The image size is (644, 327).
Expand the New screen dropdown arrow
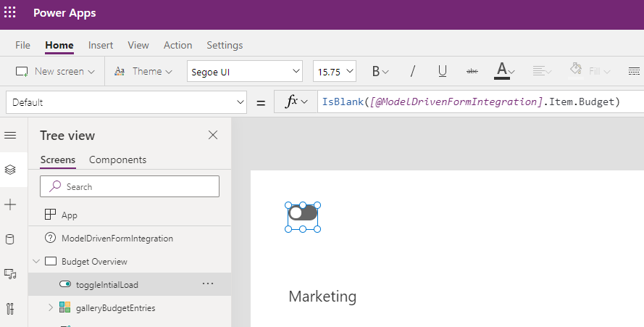coord(91,72)
